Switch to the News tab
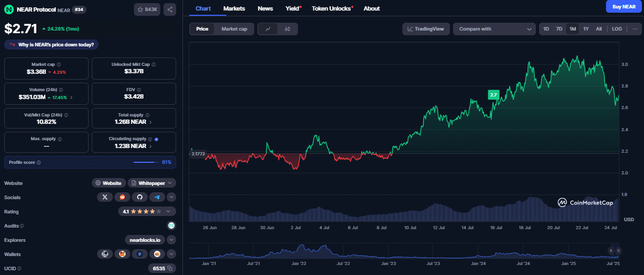Image resolution: width=644 pixels, height=275 pixels. tap(265, 8)
